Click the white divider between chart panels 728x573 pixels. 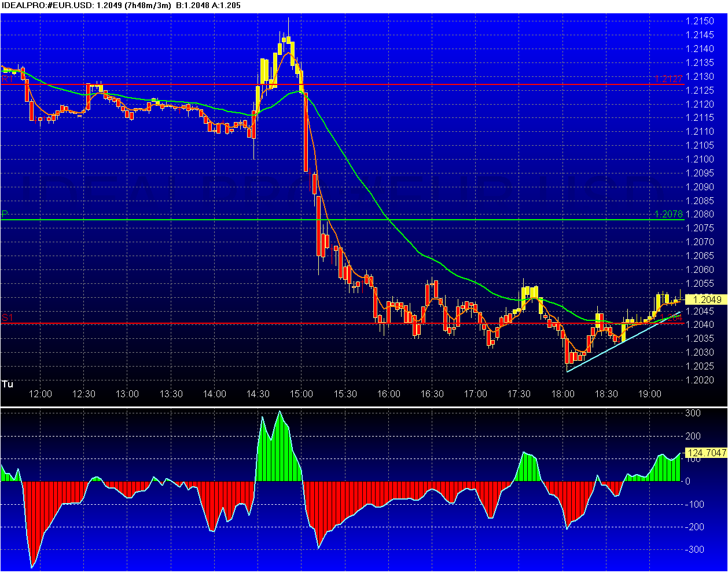[363, 407]
